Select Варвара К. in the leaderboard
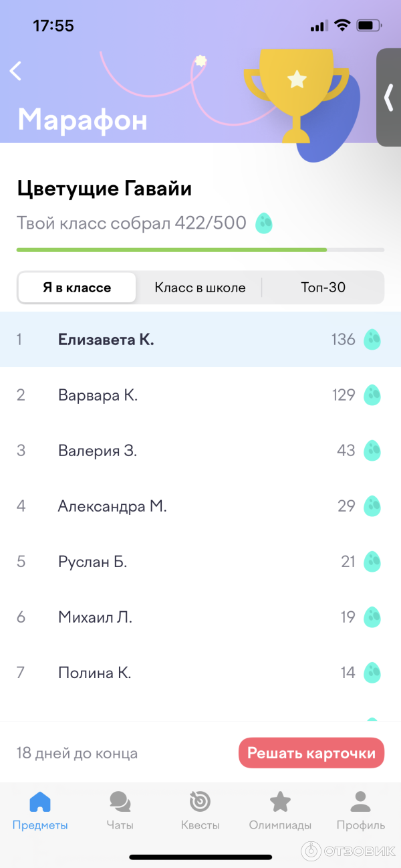Image resolution: width=401 pixels, height=868 pixels. click(98, 395)
